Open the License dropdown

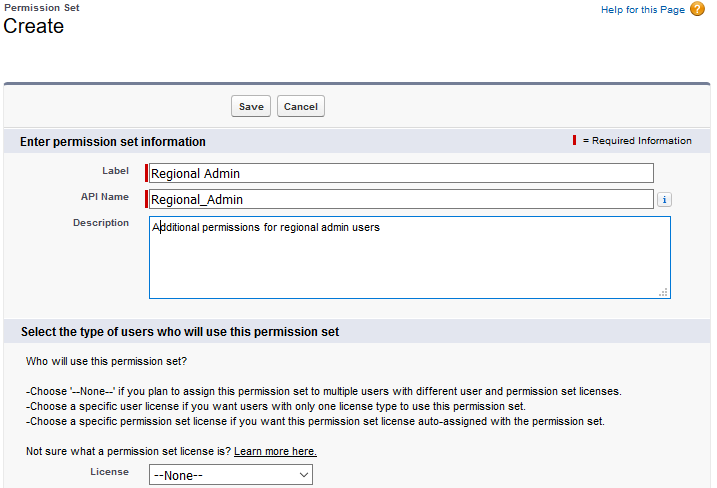point(232,475)
